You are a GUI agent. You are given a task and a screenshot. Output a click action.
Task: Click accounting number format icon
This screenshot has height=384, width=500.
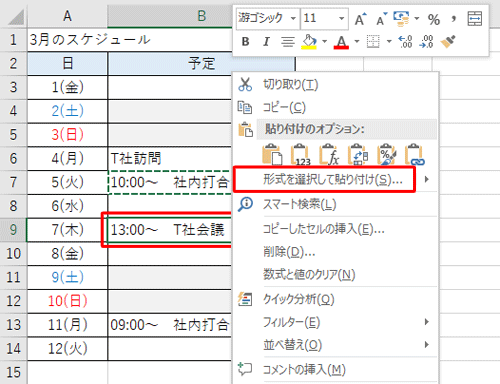[x=401, y=19]
